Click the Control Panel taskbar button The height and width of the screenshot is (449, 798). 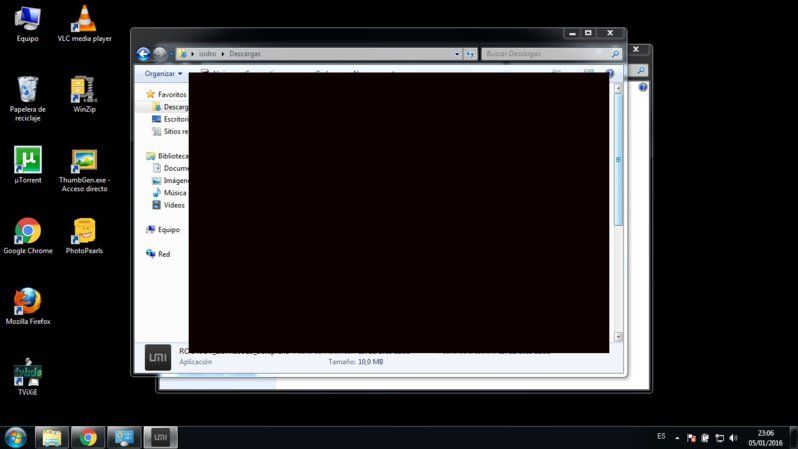(124, 438)
